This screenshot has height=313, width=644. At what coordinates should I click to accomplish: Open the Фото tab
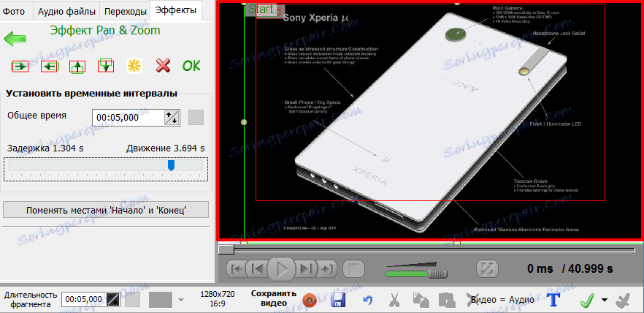[14, 11]
